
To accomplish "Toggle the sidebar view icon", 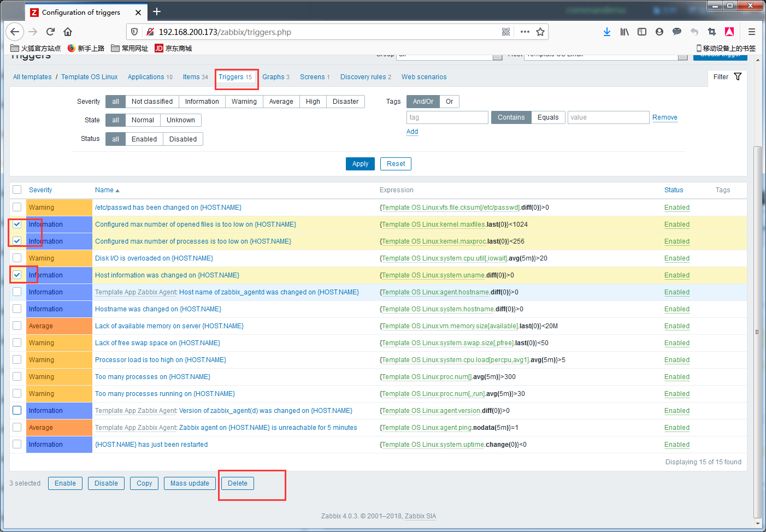I will [x=642, y=32].
